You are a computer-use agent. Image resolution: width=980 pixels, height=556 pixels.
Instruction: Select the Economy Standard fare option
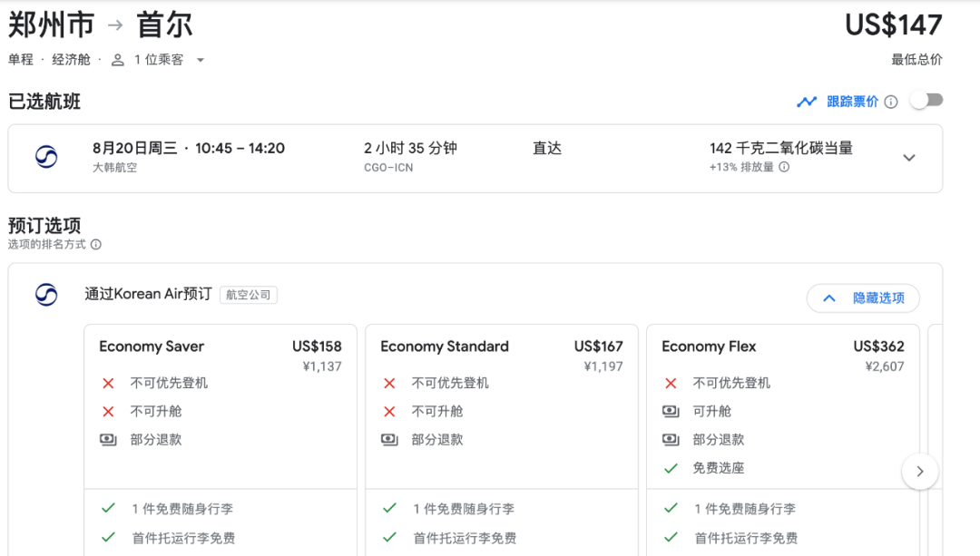pyautogui.click(x=502, y=346)
